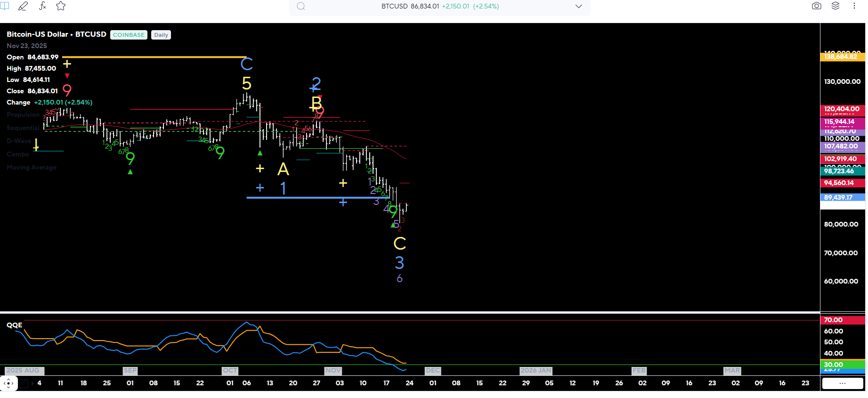
Task: Click the blue 89,439.17 price label
Action: point(842,198)
